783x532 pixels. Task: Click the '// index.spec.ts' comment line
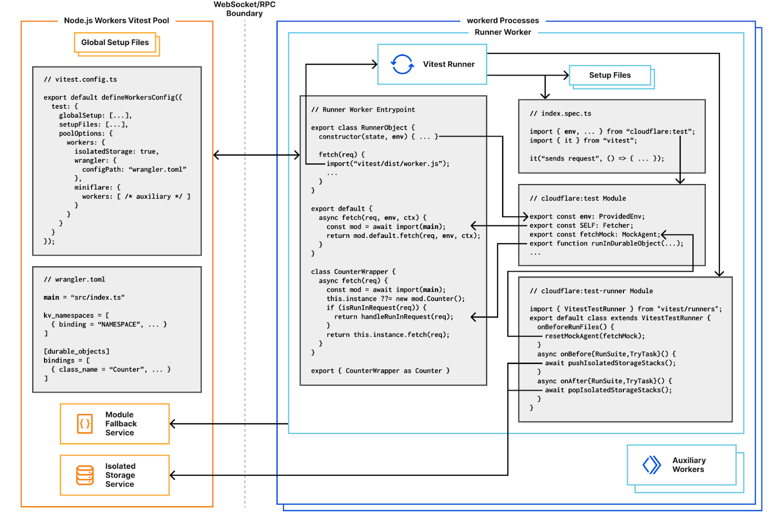point(560,114)
